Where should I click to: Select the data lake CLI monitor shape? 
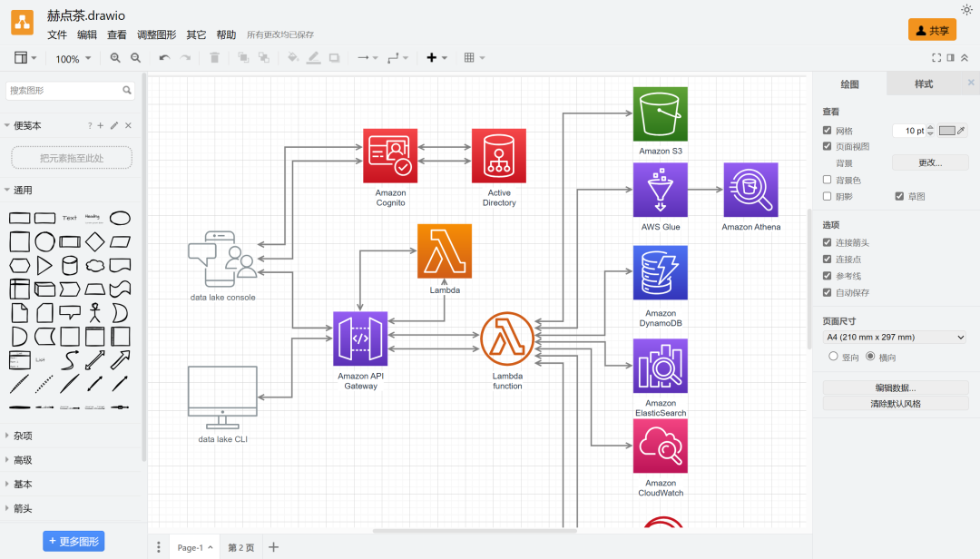[x=222, y=397]
